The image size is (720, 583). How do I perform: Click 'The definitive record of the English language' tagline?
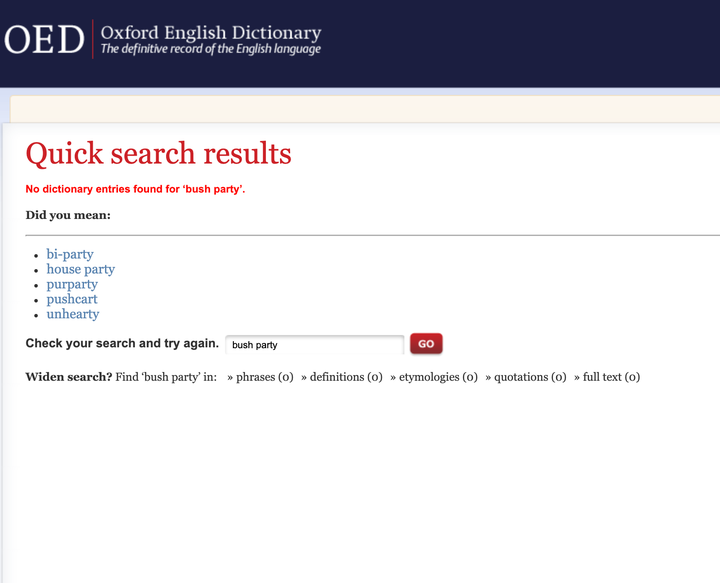point(211,49)
